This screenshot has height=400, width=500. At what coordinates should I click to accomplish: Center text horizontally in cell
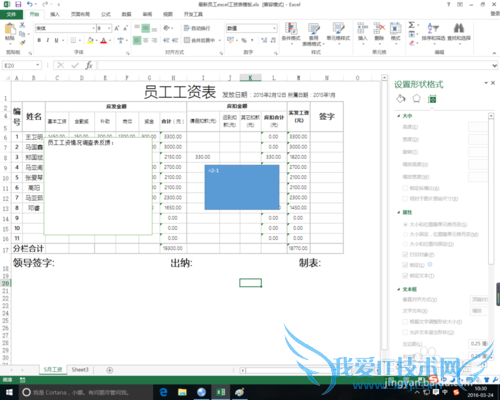coord(146,40)
